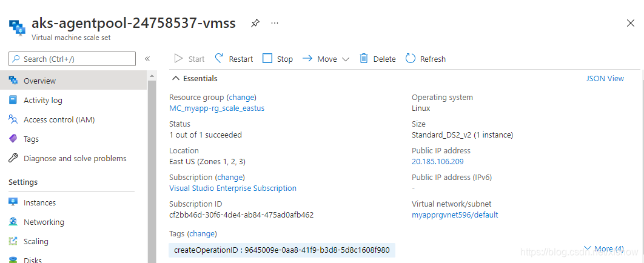Viewport: 644px width, 263px height.
Task: Click the sidebar scrollbar up arrow
Action: tap(151, 76)
